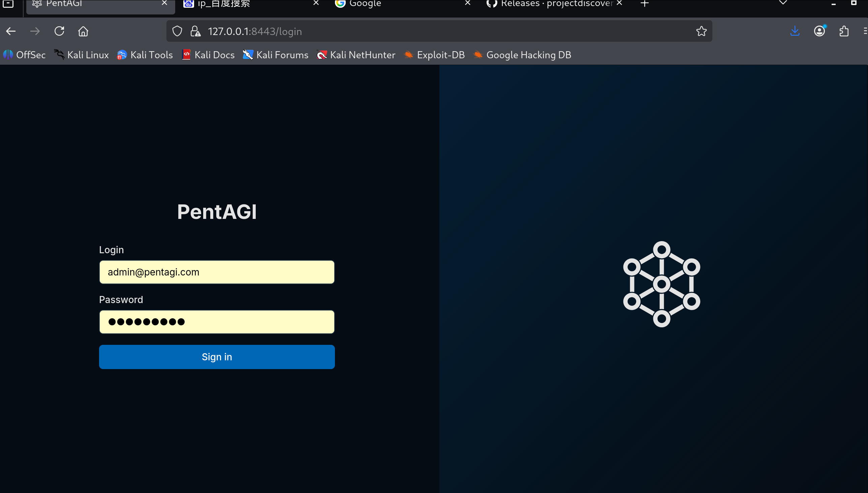The width and height of the screenshot is (868, 493).
Task: Open the Firefox View icon at top left
Action: [x=8, y=4]
